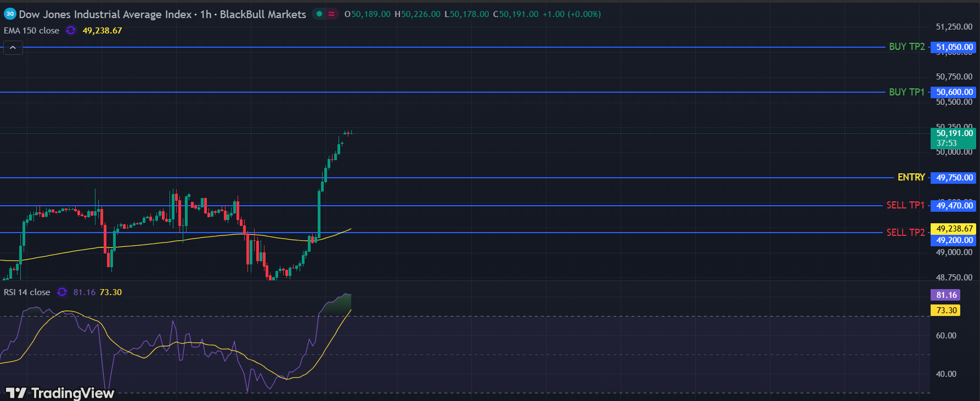Select the EMA 150 close indicator label
The width and height of the screenshot is (980, 401).
31,31
